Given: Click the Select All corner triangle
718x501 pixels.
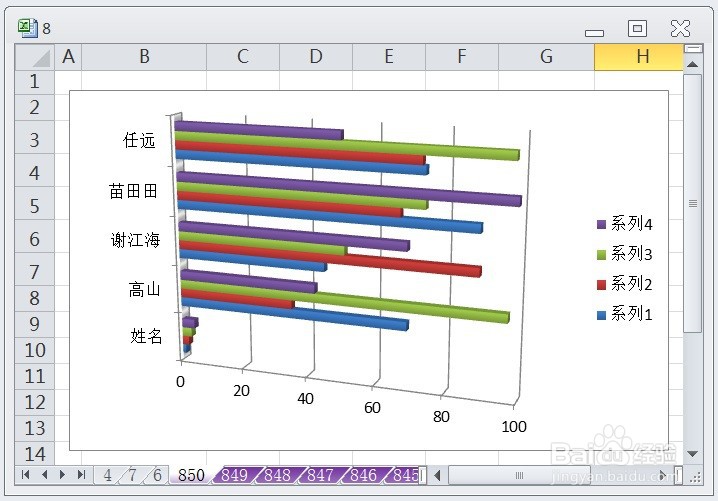Looking at the screenshot, I should click(x=35, y=57).
